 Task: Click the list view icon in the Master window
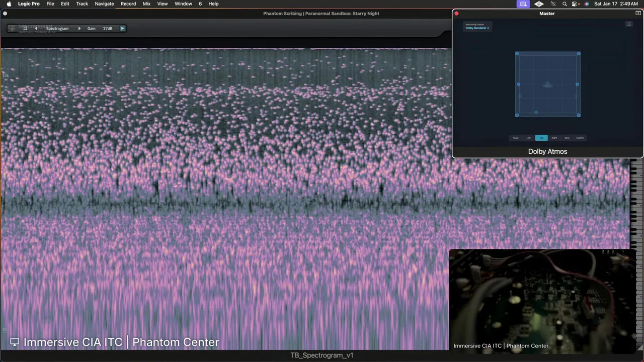tap(628, 24)
